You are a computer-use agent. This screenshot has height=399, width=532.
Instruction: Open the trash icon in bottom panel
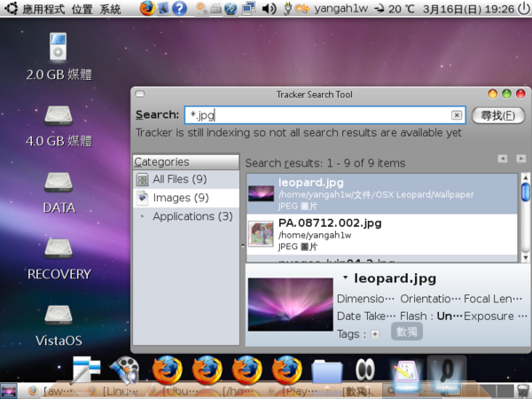pos(524,391)
